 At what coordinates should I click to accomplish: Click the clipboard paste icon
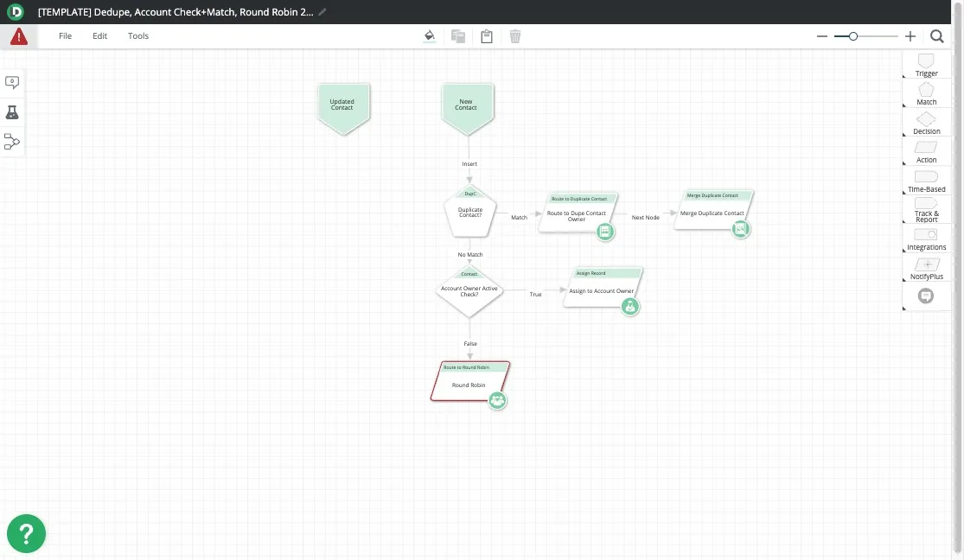(x=487, y=36)
